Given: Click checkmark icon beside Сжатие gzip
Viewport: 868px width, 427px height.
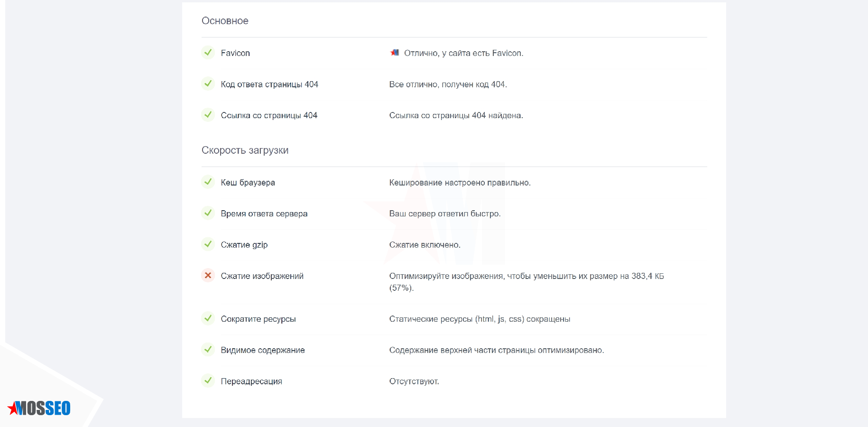Looking at the screenshot, I should point(208,244).
